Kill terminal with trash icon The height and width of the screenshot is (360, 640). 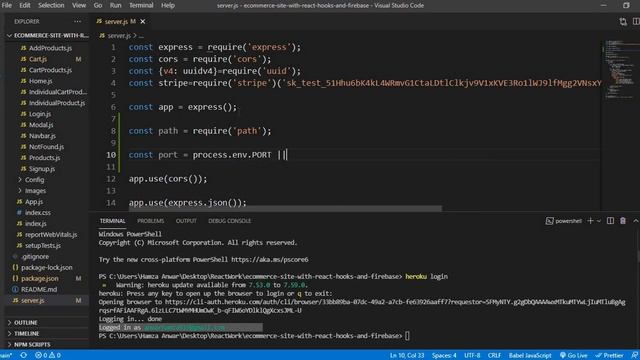pos(623,221)
